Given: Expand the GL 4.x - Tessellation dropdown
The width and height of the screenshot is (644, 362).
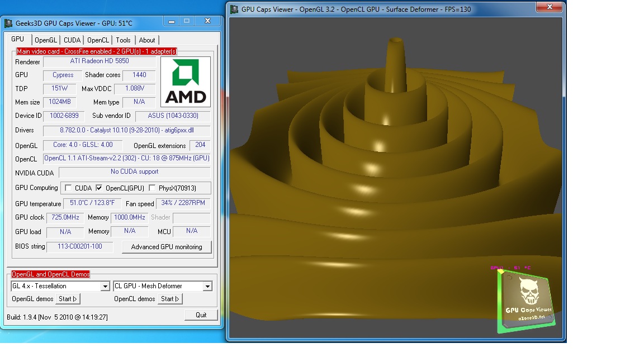Looking at the screenshot, I should [106, 286].
